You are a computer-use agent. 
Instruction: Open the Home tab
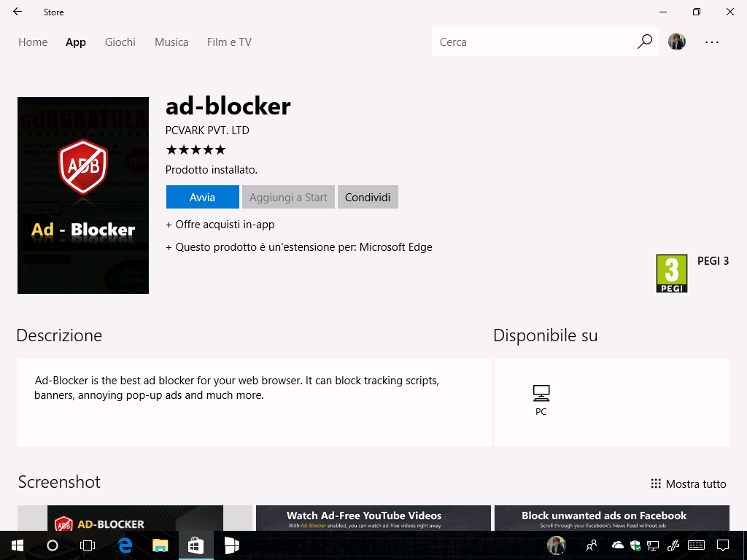point(33,42)
